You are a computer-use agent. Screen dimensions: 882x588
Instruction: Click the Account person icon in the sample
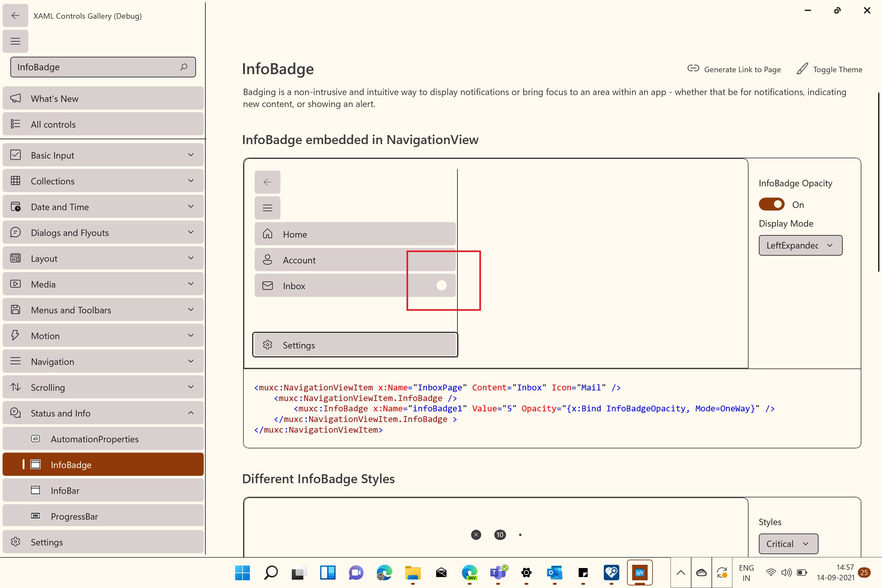pos(267,260)
